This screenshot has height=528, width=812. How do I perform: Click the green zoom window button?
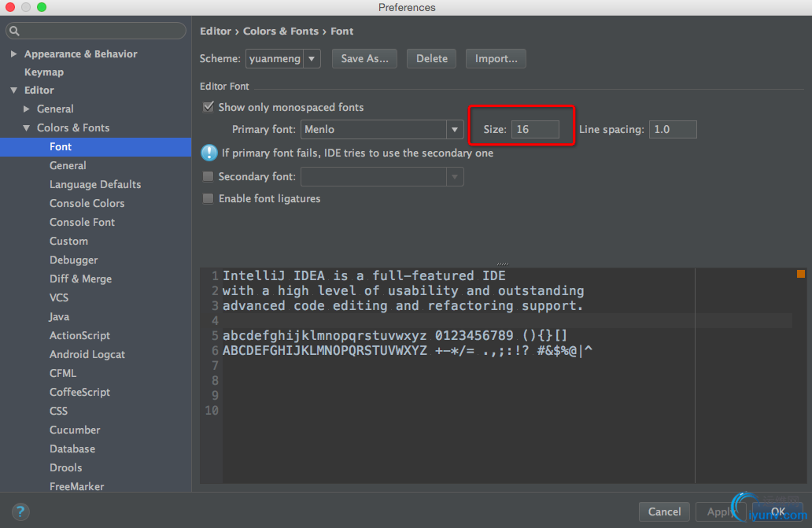42,7
